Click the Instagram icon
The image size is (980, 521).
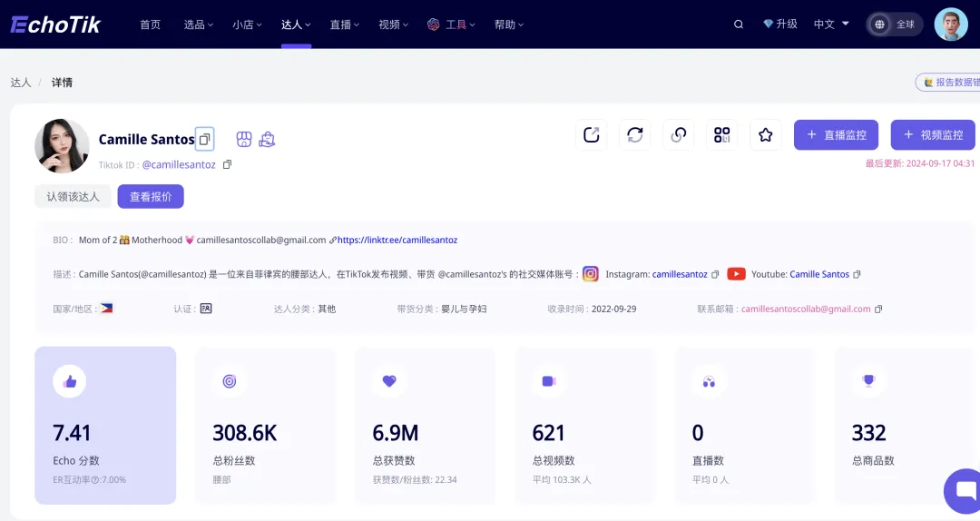[591, 274]
